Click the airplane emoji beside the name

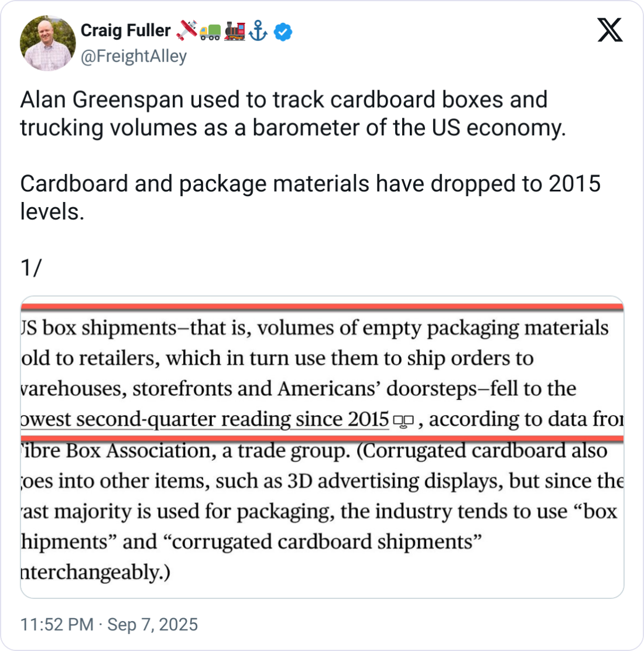coord(186,30)
